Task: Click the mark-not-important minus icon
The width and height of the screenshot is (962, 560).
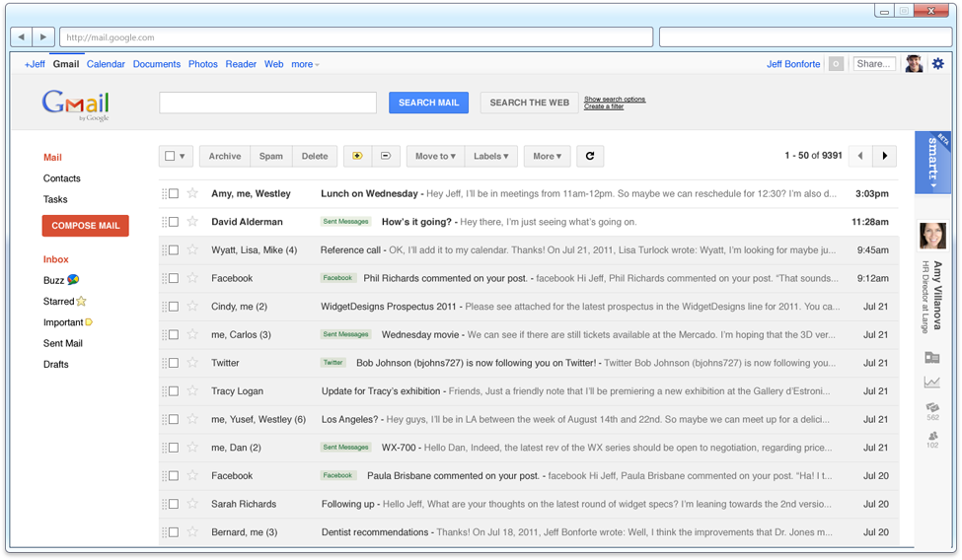Action: 385,156
